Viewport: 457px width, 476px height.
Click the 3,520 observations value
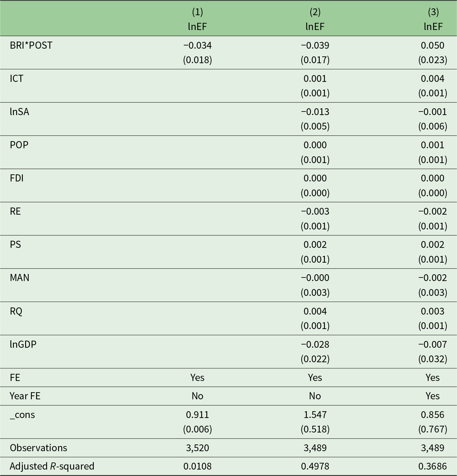[198, 448]
